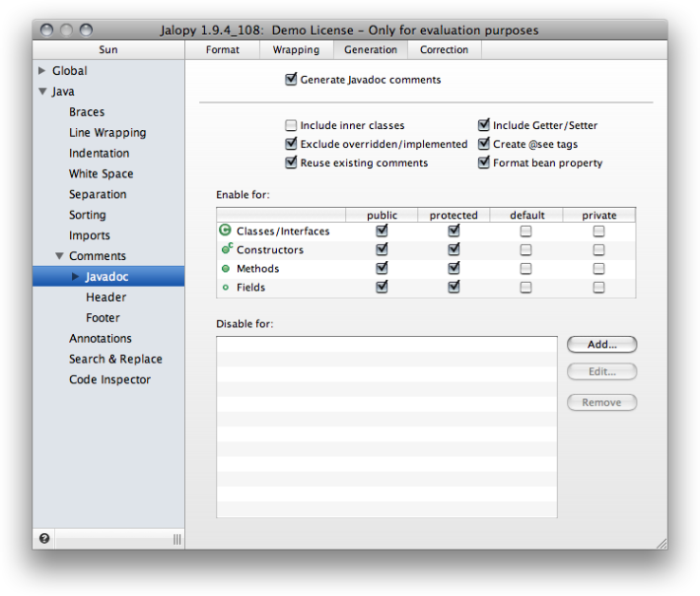
Task: Disable Format bean property
Action: (484, 163)
